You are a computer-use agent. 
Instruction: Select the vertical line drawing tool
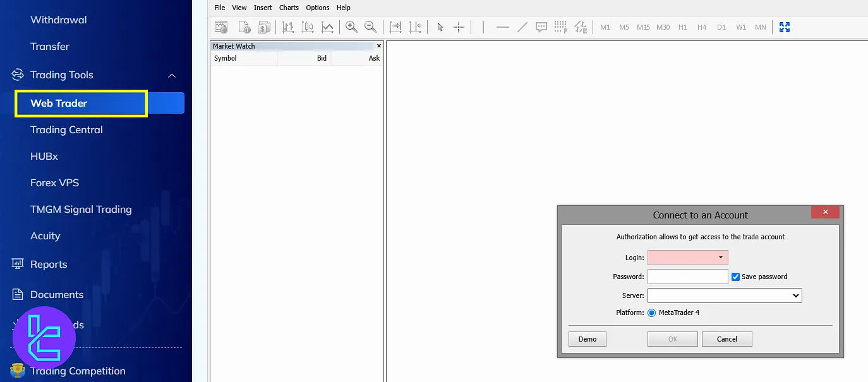click(x=483, y=27)
